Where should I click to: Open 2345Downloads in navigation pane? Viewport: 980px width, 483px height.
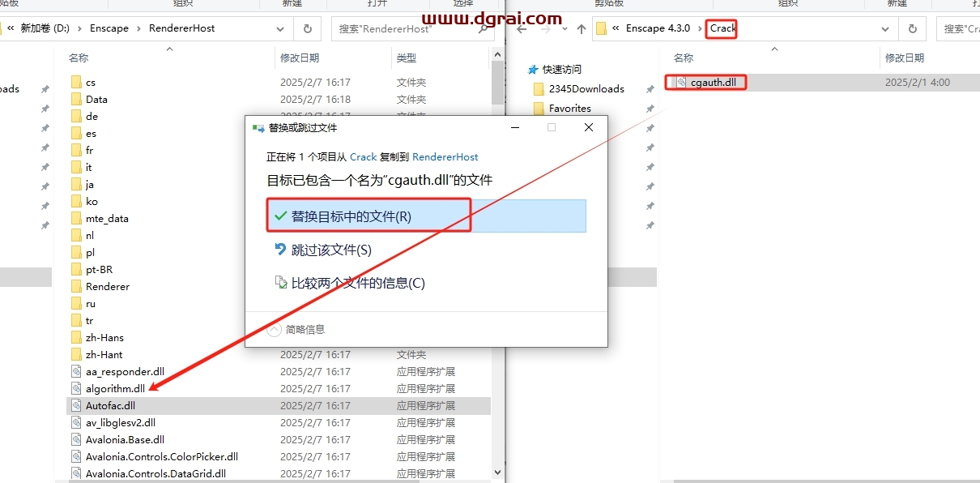(586, 89)
